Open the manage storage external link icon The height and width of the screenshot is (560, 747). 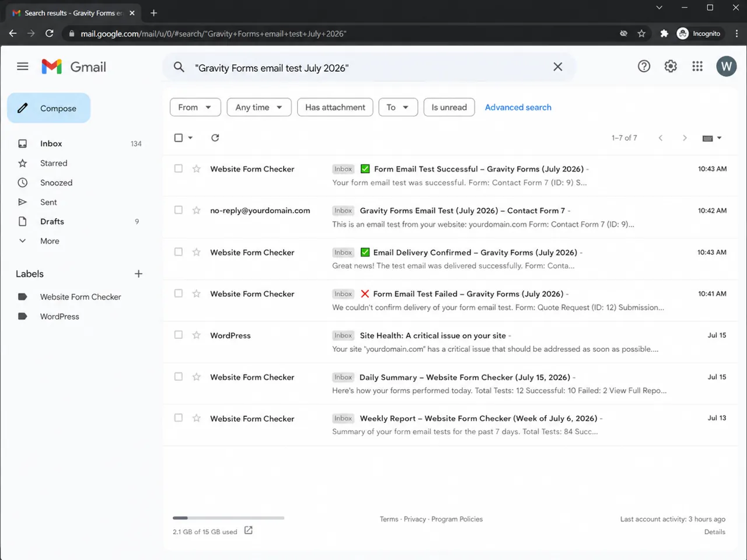tap(249, 530)
